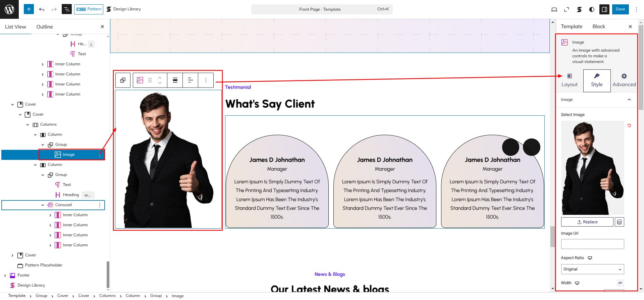This screenshot has height=300, width=644.
Task: Open the Aspect Ratio Original dropdown
Action: click(592, 269)
